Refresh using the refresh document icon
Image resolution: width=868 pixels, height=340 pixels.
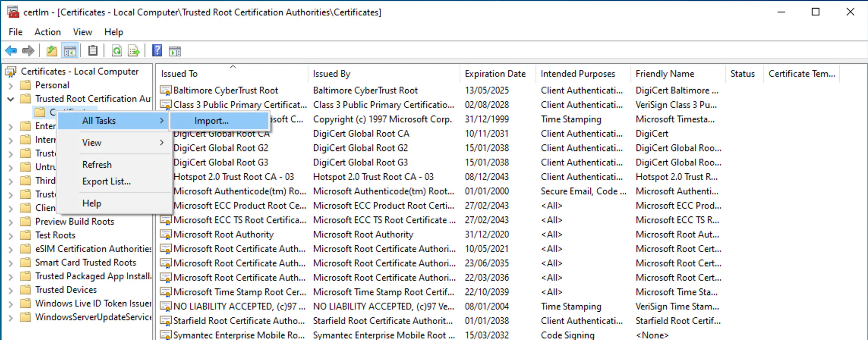[x=117, y=50]
